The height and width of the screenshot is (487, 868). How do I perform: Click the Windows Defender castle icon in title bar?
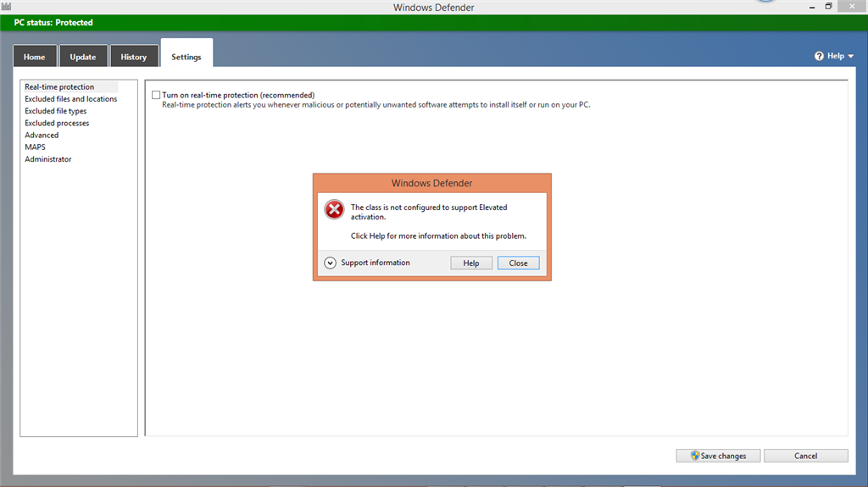(x=6, y=7)
